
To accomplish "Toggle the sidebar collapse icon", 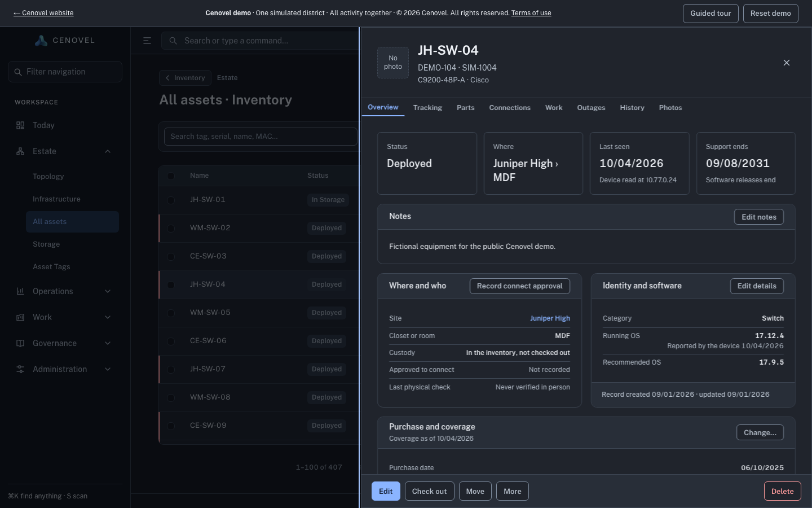I will pyautogui.click(x=147, y=41).
